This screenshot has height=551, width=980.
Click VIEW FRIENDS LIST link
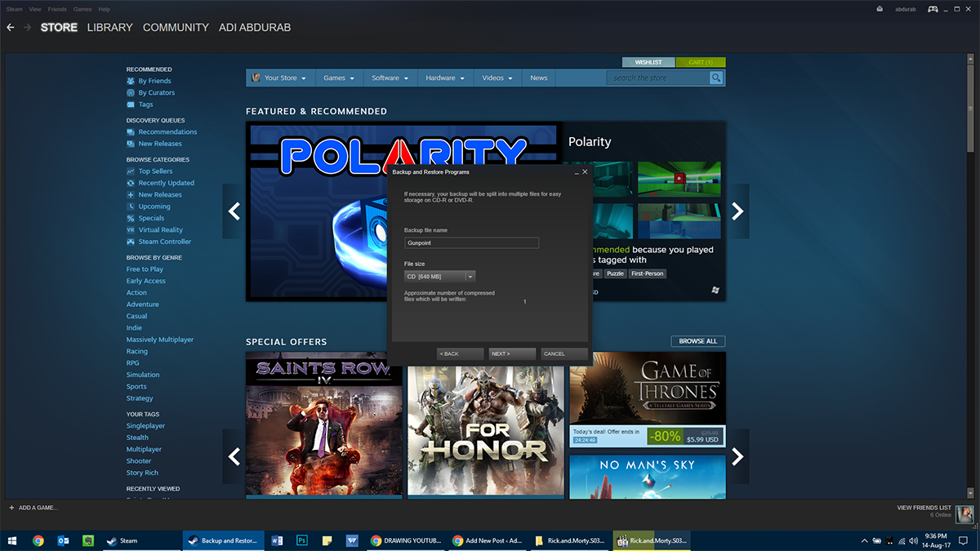924,508
